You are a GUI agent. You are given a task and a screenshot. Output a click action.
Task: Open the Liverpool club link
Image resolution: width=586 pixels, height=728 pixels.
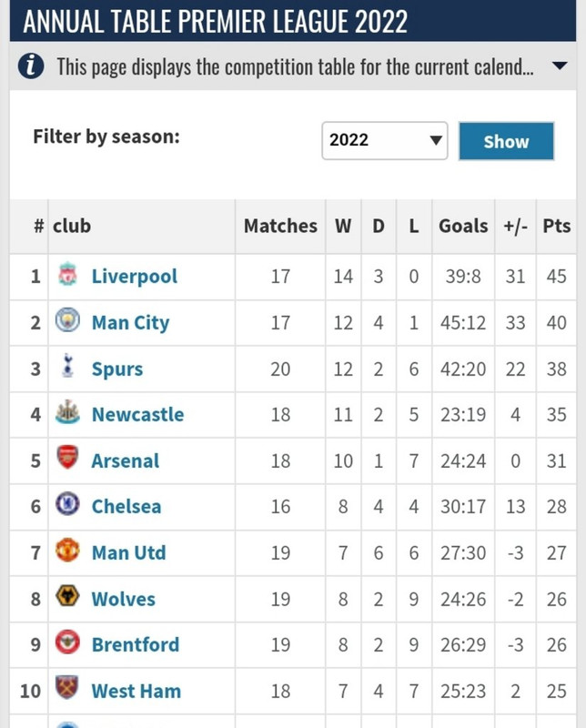[134, 277]
